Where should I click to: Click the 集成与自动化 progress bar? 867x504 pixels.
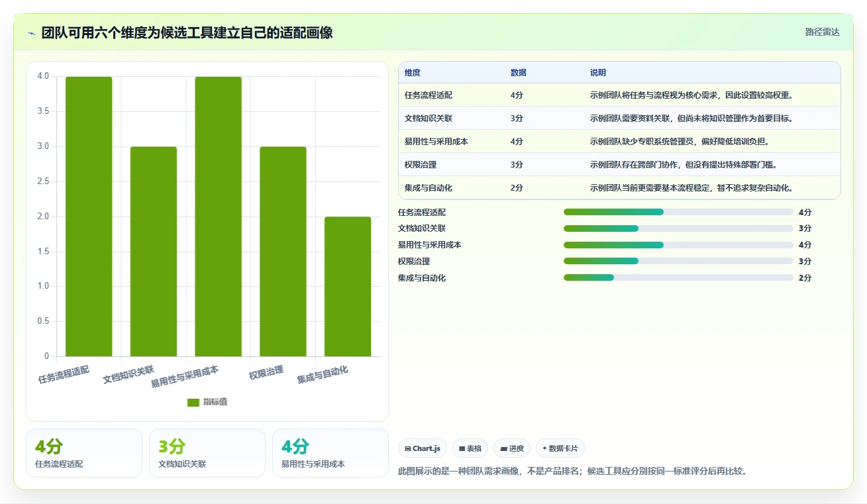[x=678, y=277]
